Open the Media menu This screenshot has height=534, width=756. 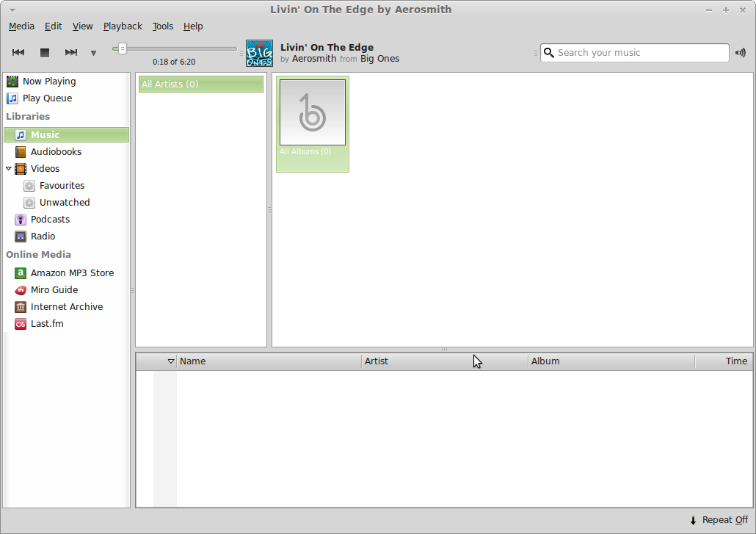21,26
